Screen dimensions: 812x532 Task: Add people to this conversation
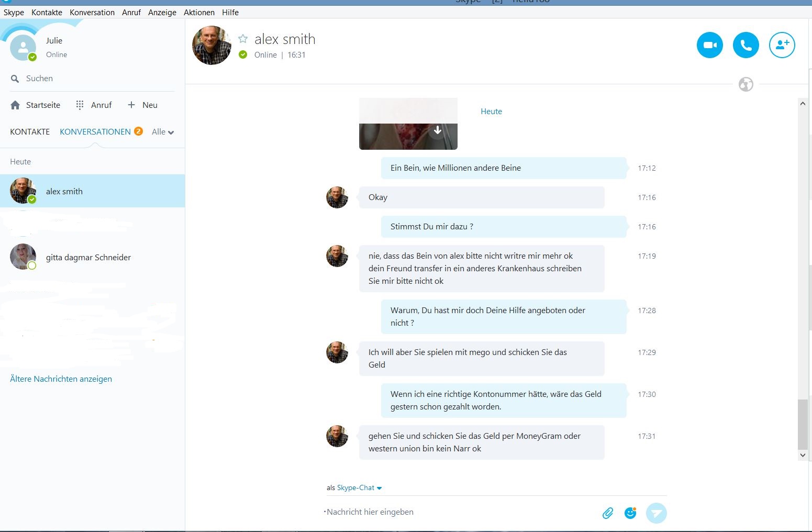782,45
